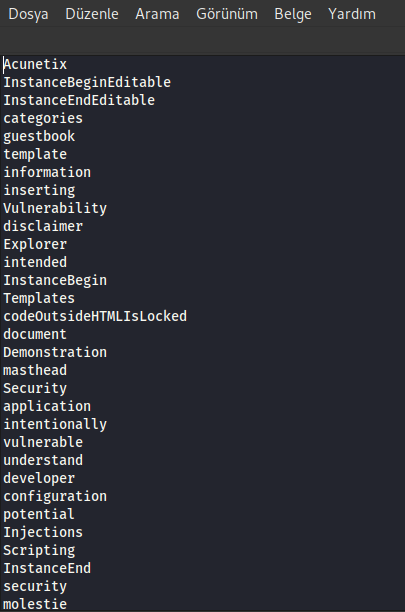405x612 pixels.
Task: Open the Yardım menu
Action: 352,14
